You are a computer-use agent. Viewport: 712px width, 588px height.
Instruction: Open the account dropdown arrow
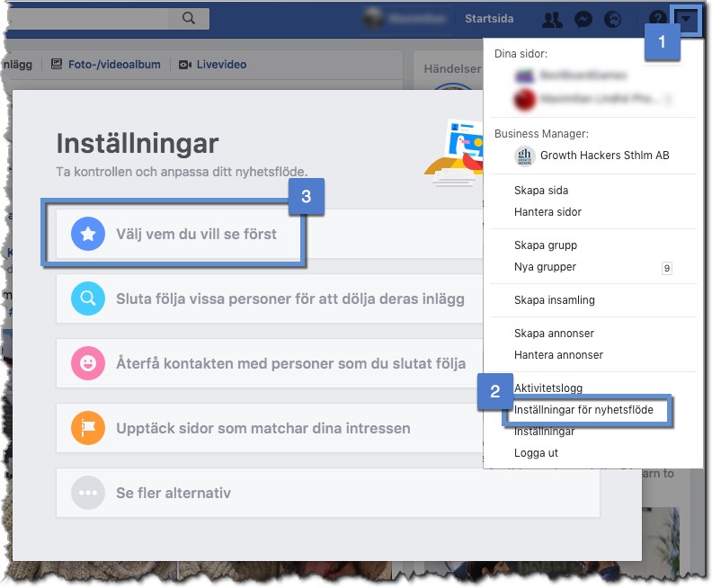pos(688,19)
